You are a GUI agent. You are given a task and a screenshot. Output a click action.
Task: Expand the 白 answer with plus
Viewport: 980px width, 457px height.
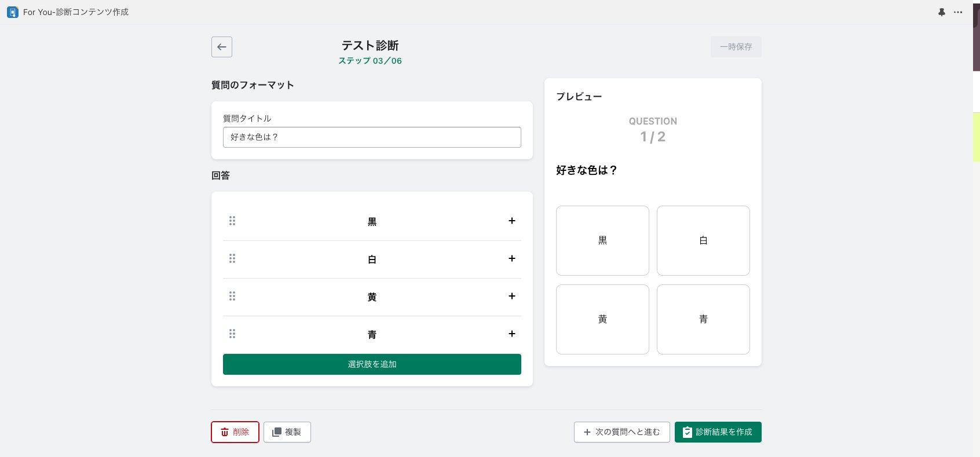[512, 258]
